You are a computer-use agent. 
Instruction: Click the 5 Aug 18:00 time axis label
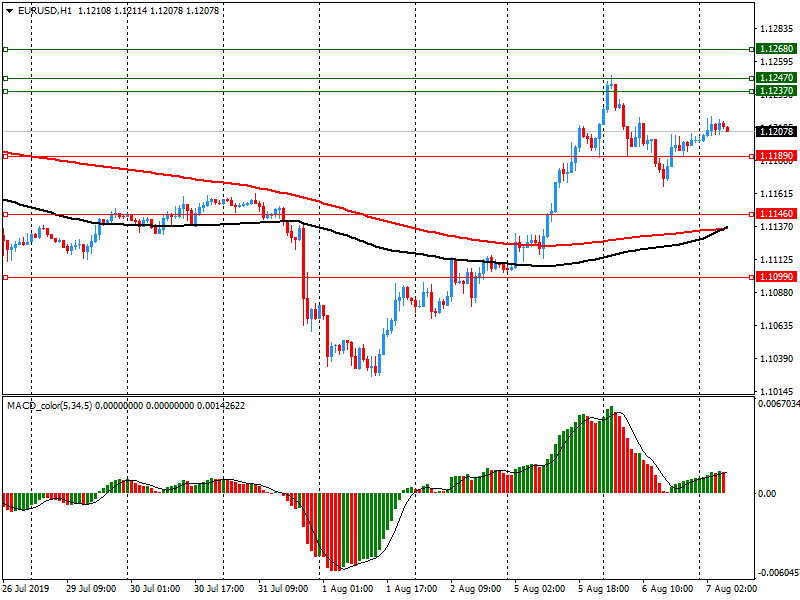[x=604, y=589]
